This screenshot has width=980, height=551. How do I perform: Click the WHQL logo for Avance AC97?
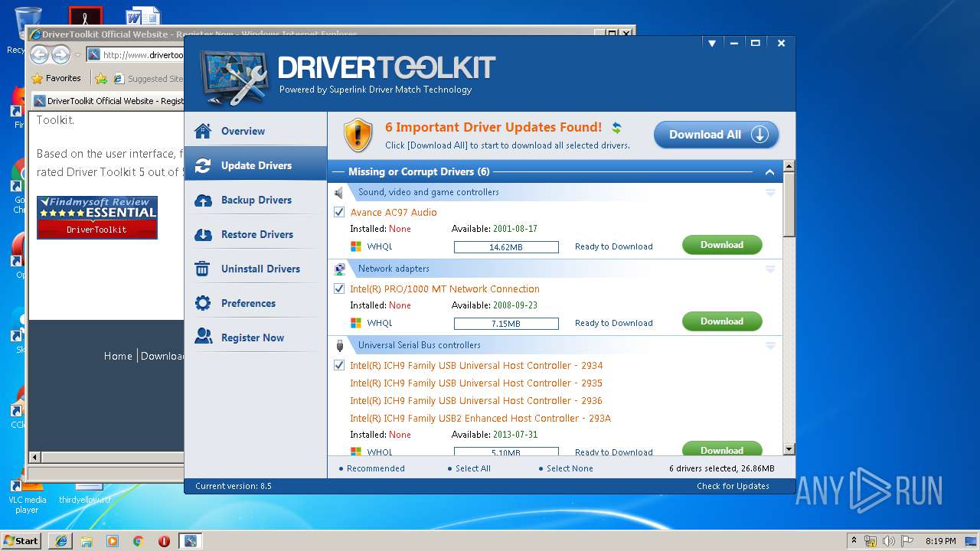tap(356, 246)
